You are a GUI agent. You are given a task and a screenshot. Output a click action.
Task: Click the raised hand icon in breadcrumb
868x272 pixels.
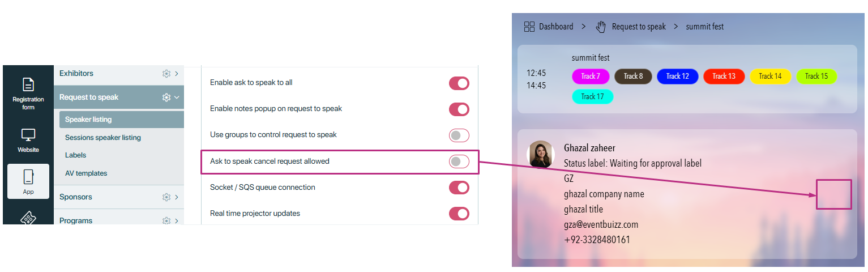coord(601,27)
